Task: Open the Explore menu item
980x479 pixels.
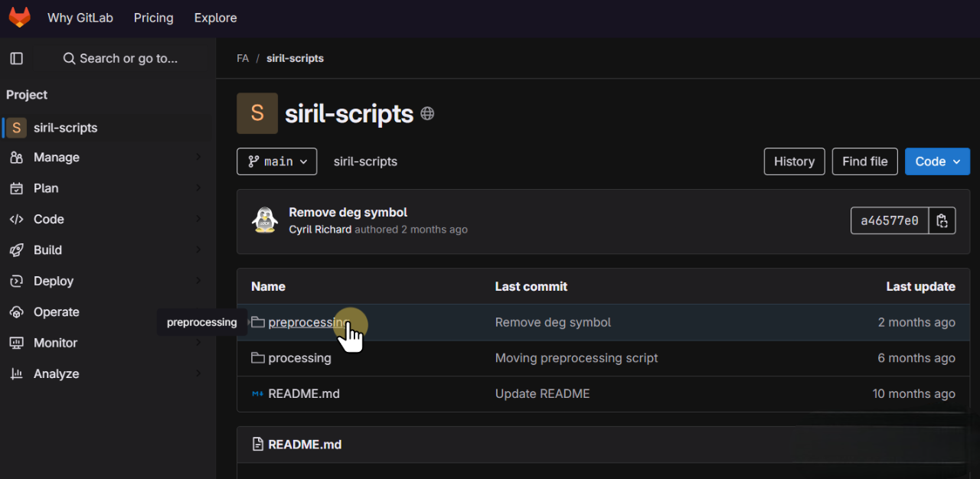Action: click(215, 18)
